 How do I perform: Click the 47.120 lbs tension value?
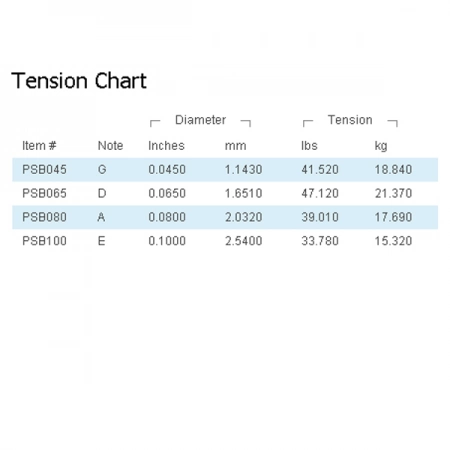320,193
